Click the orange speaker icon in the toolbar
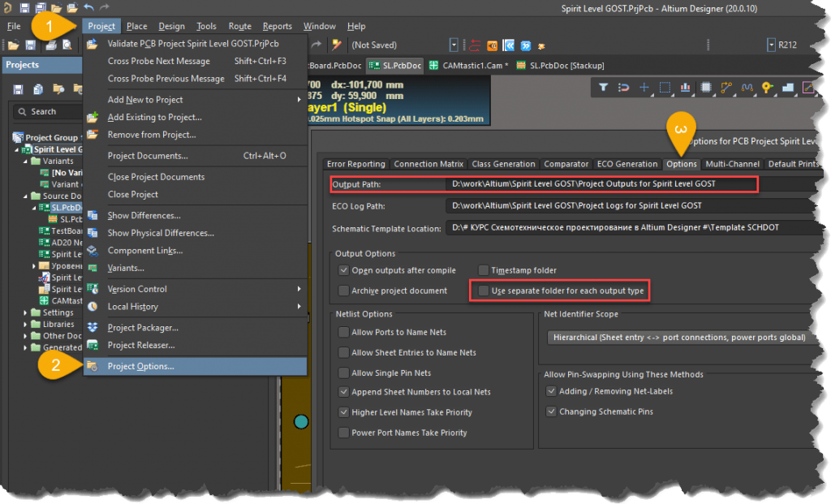This screenshot has height=504, width=831. [x=493, y=45]
